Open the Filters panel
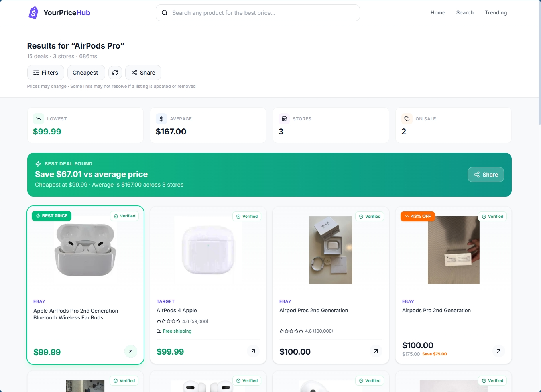Screen dimensions: 541x392 point(45,73)
